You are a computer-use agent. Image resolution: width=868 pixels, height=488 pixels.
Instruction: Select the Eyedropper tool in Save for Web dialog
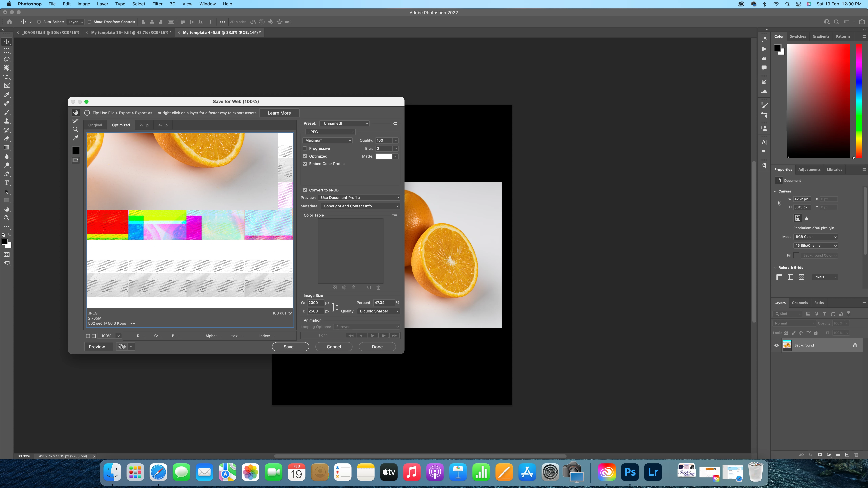point(75,138)
